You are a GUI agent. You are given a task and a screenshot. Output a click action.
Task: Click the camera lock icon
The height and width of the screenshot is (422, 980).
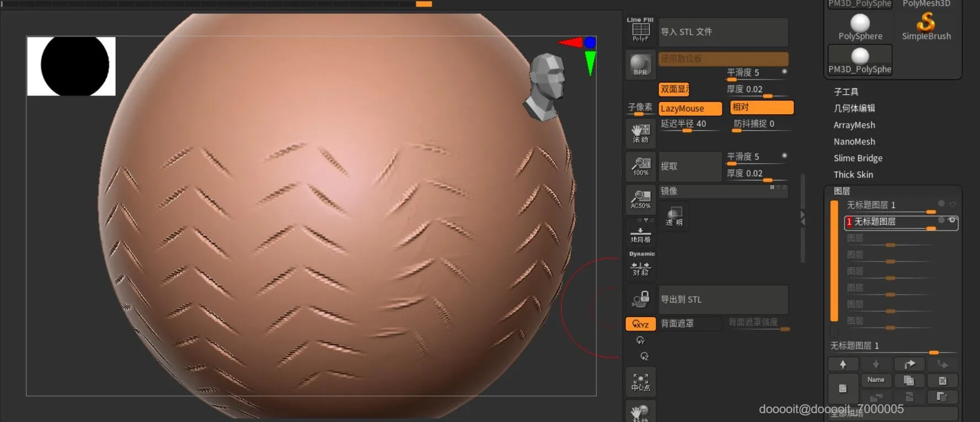click(x=640, y=300)
